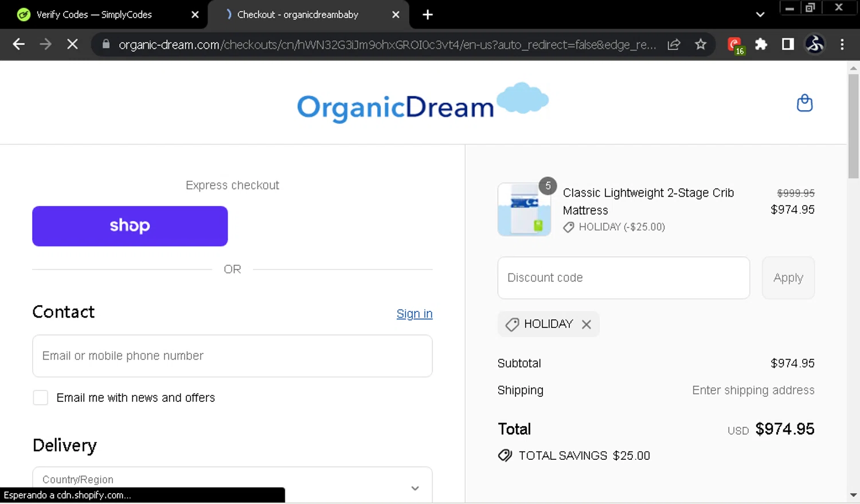Click the site padlock security icon
The image size is (860, 504).
tap(105, 44)
